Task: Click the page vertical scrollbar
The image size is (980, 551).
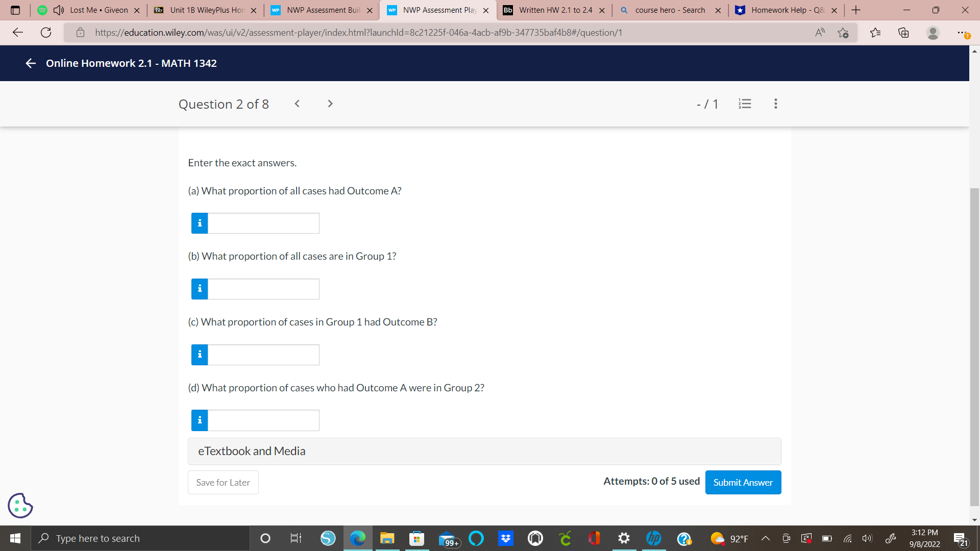Action: point(974,347)
